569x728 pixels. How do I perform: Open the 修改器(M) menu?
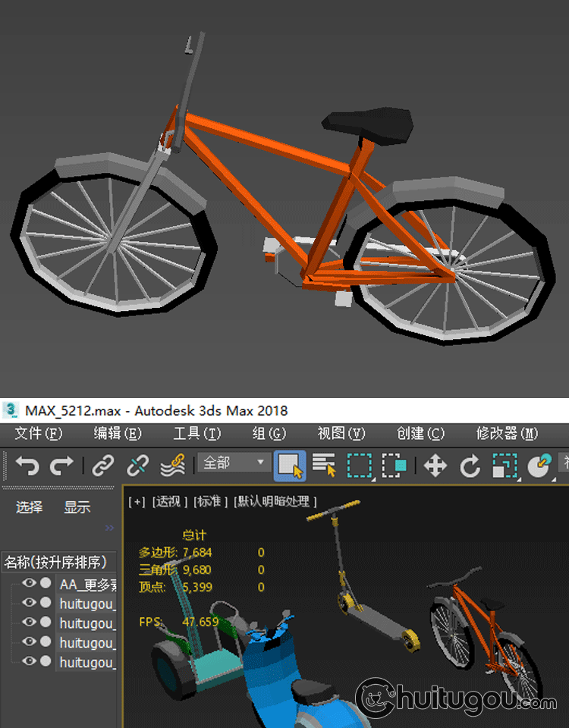(507, 433)
